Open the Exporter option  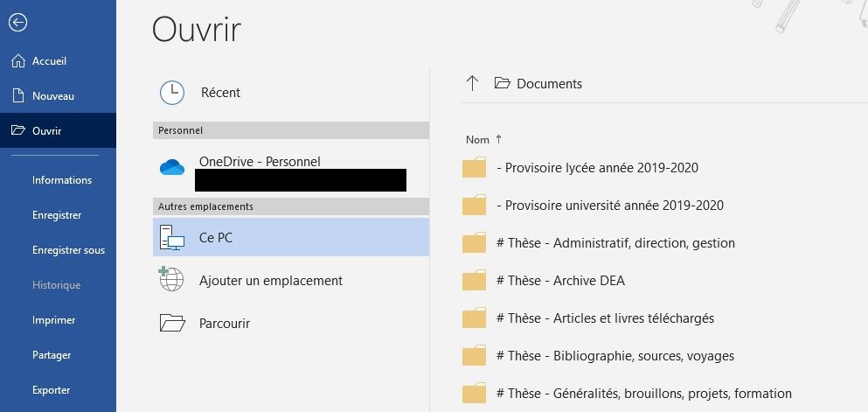point(51,390)
